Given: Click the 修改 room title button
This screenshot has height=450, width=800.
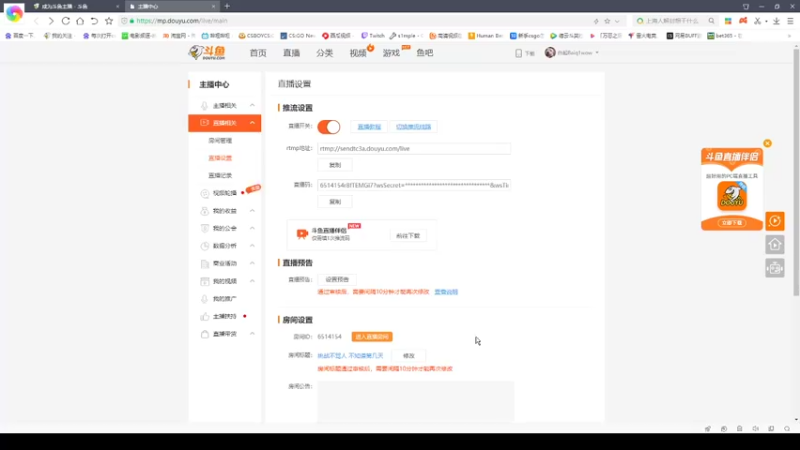Looking at the screenshot, I should point(409,356).
